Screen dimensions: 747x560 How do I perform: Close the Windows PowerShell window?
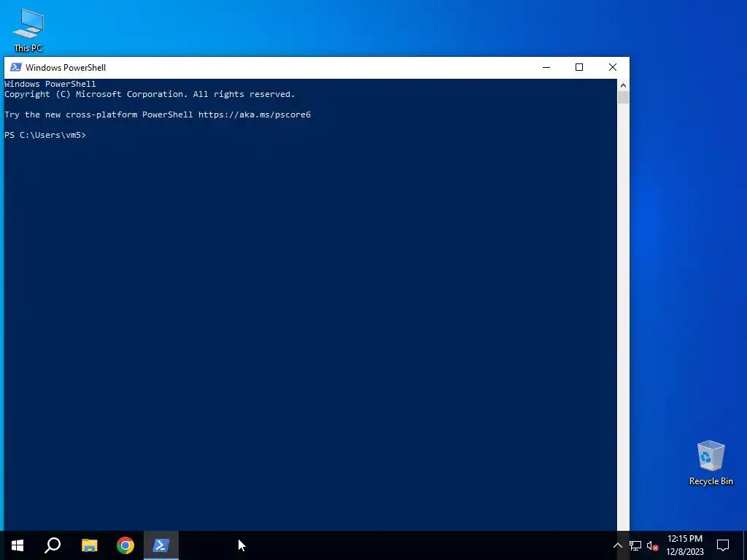click(x=613, y=67)
